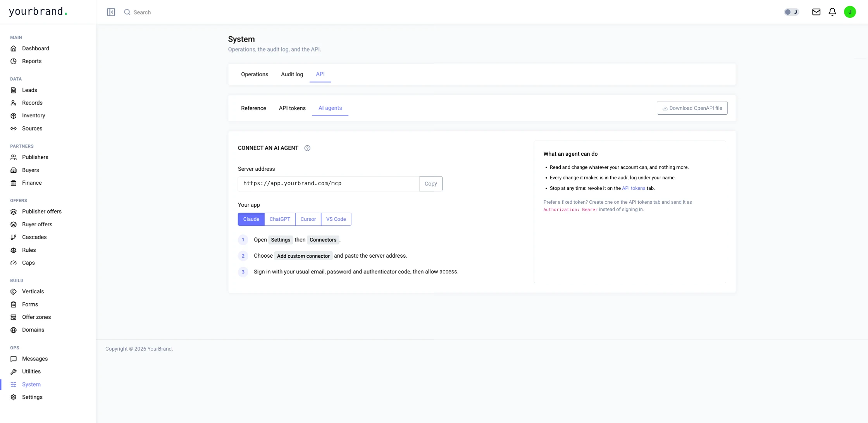Click the Utilities wrench icon

click(14, 371)
